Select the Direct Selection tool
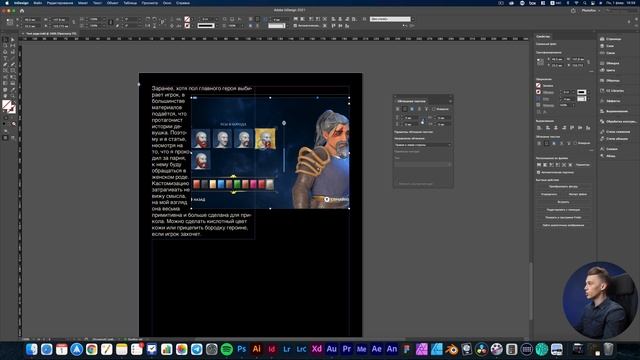This screenshot has width=640, height=360. 13,40
